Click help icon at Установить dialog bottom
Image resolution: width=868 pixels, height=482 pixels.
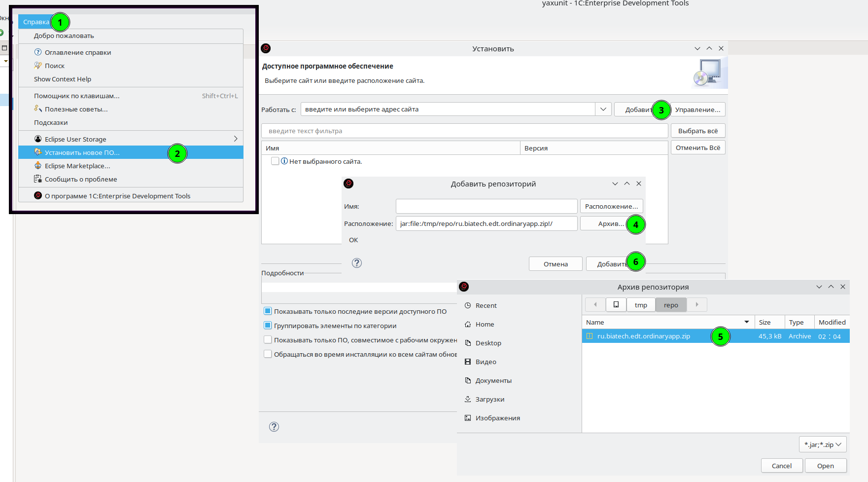pyautogui.click(x=274, y=427)
